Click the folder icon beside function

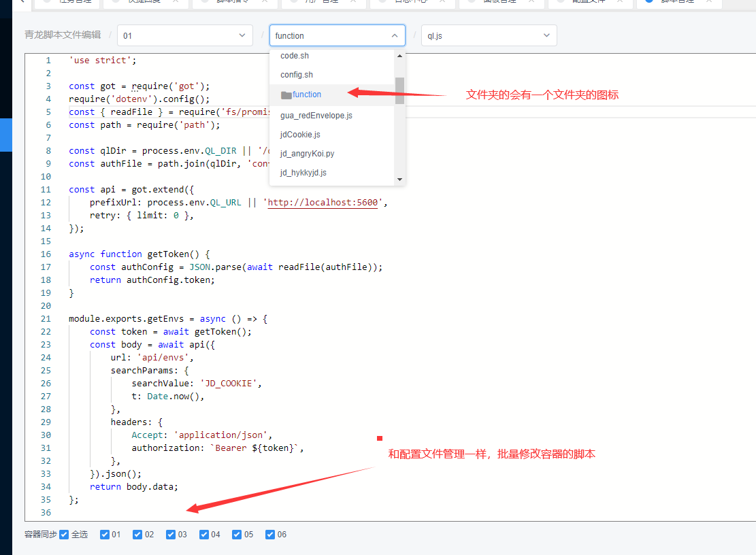tap(286, 95)
